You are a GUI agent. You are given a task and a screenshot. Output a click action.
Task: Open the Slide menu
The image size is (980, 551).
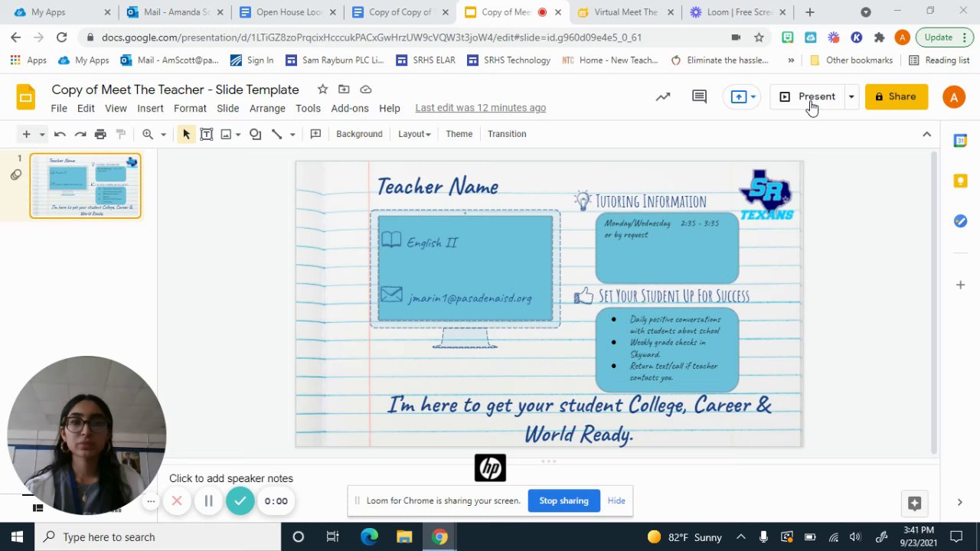(x=228, y=108)
